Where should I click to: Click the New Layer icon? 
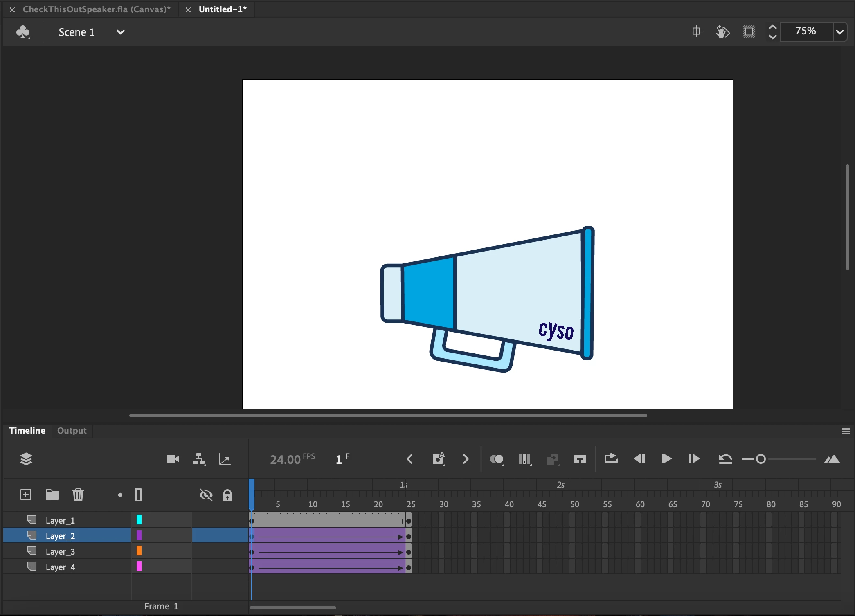[x=26, y=495]
